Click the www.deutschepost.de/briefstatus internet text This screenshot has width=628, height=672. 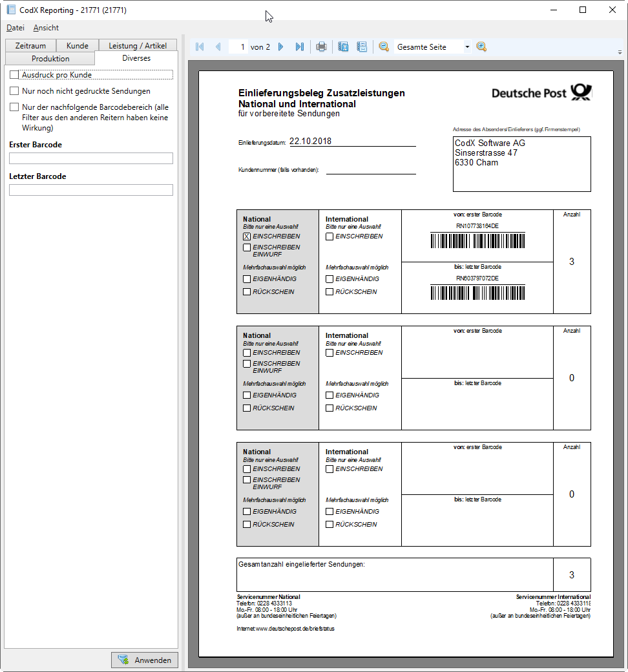(x=295, y=629)
